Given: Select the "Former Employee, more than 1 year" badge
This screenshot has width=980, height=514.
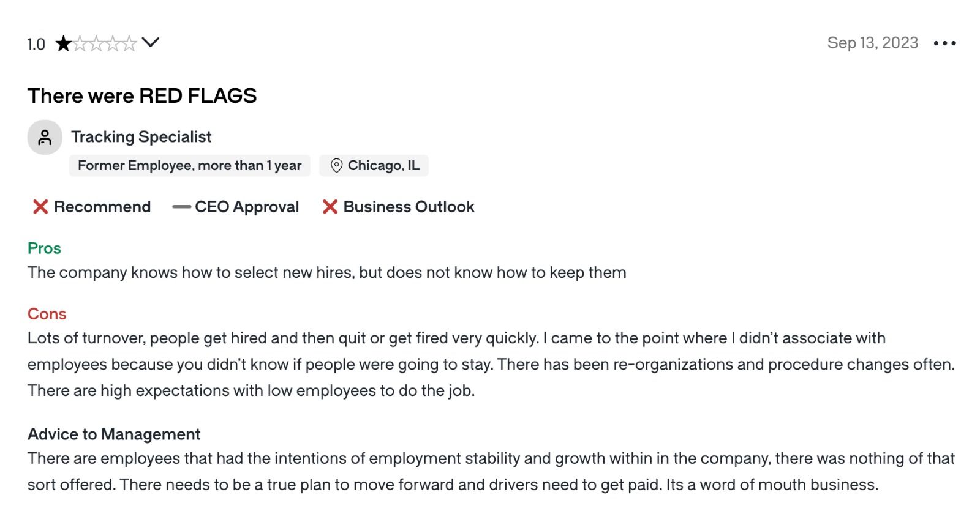Looking at the screenshot, I should pos(189,166).
